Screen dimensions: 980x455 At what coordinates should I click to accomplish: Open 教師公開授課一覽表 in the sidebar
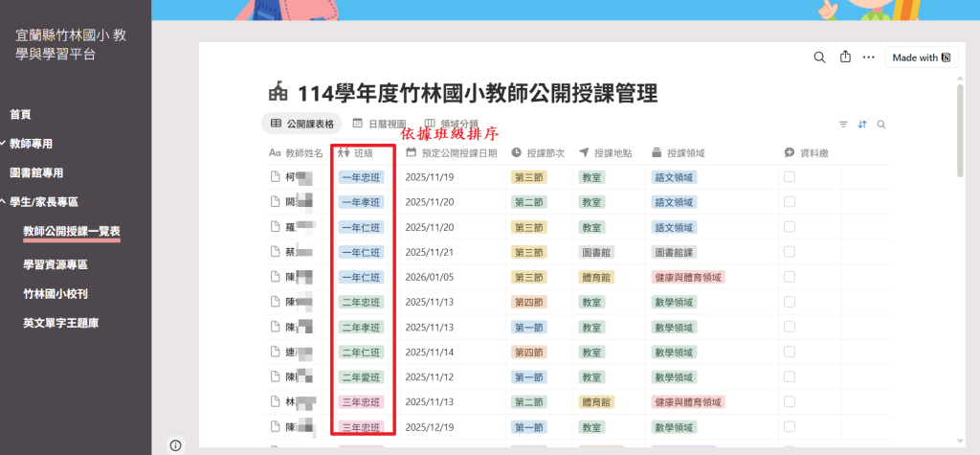71,231
